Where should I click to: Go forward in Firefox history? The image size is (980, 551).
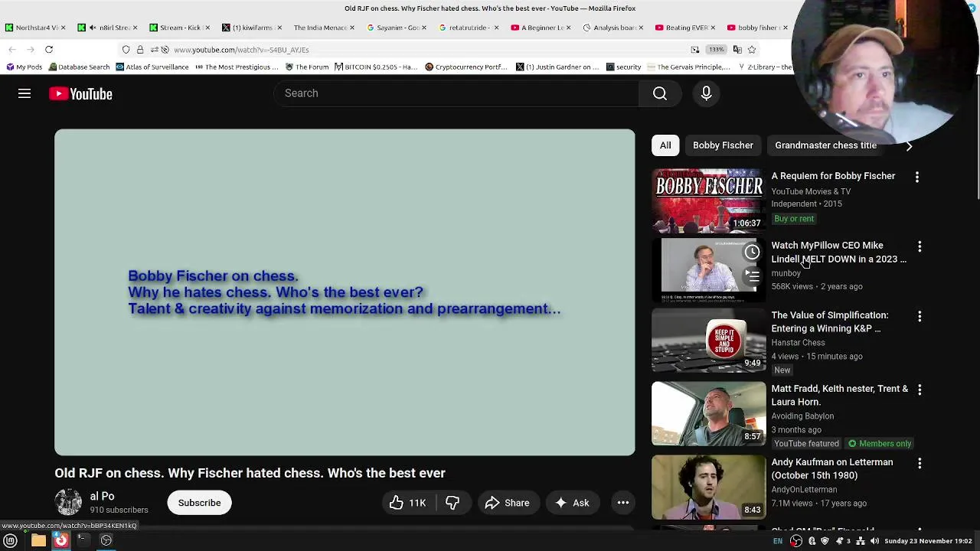(31, 50)
